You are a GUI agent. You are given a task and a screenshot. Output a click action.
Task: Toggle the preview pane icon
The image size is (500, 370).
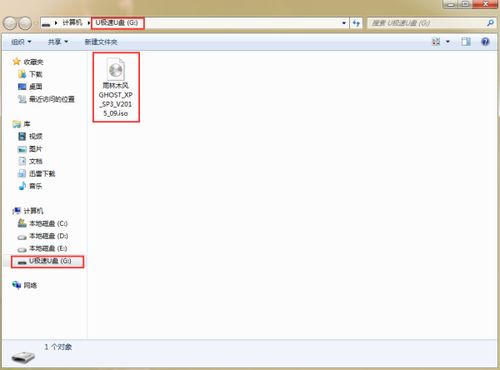click(x=466, y=42)
